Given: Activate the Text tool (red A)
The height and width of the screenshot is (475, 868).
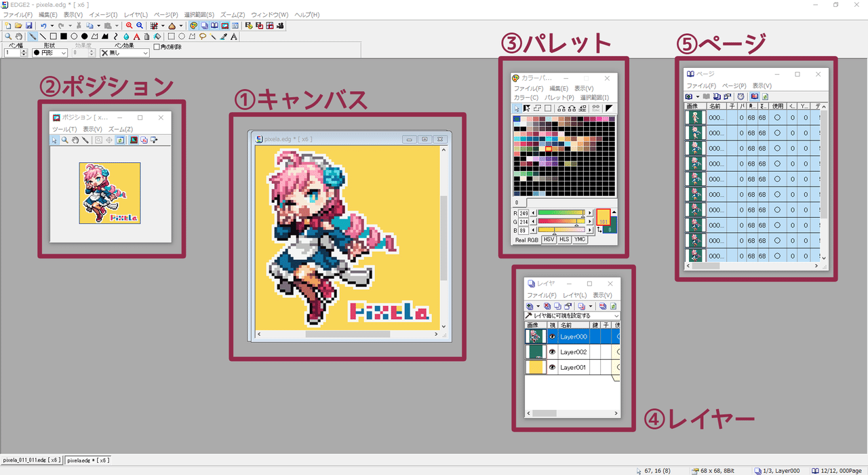Looking at the screenshot, I should [x=136, y=37].
